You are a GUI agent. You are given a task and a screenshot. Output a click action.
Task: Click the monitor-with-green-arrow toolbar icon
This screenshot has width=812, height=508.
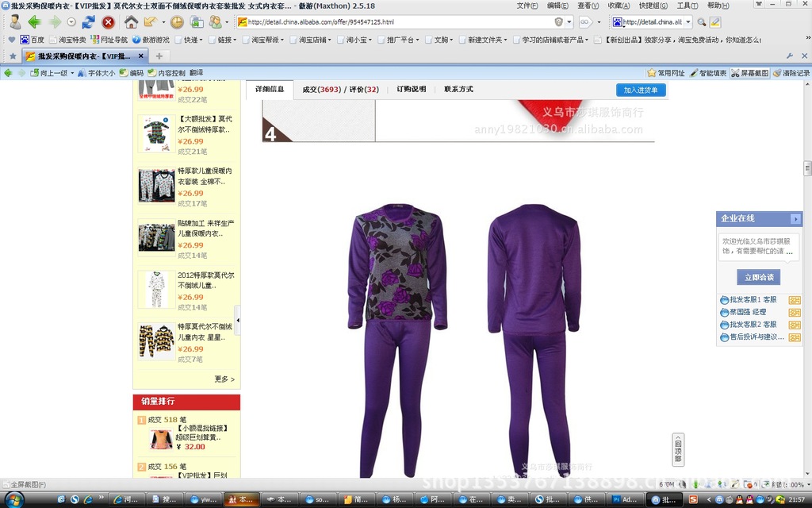[x=197, y=21]
